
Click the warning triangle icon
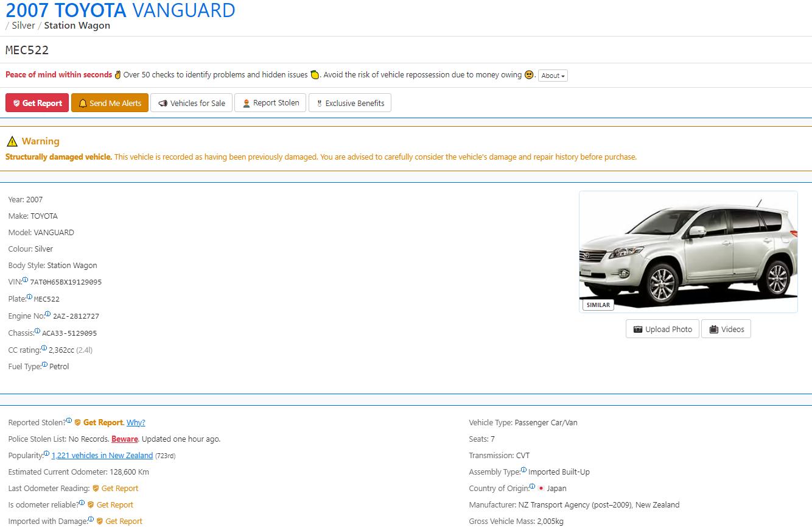pos(12,141)
